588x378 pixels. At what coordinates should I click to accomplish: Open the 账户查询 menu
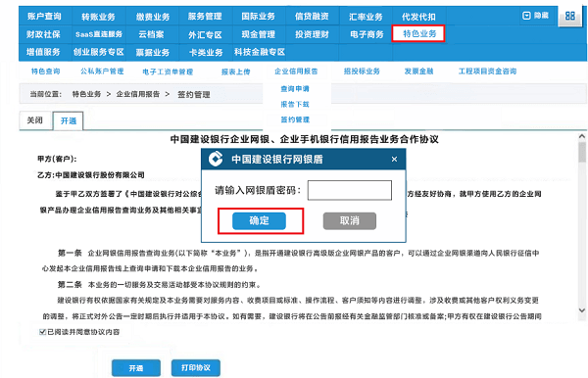pos(44,16)
